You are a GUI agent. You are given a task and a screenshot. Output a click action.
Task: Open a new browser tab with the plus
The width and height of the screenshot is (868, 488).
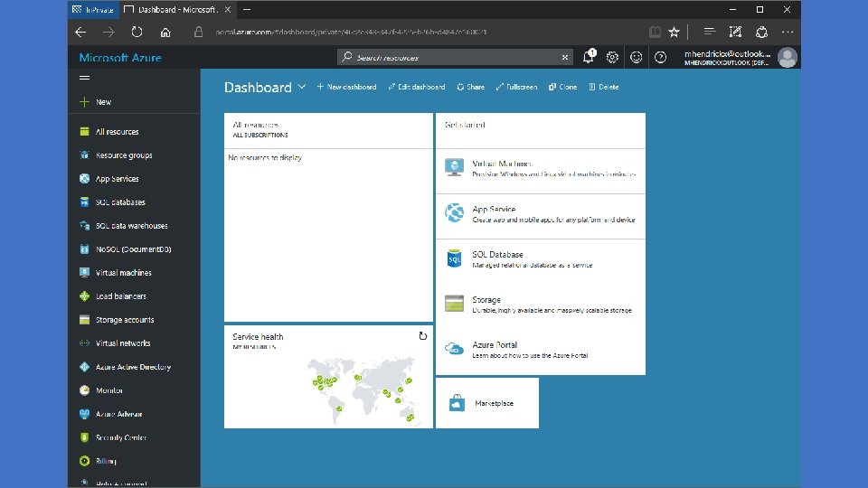247,9
